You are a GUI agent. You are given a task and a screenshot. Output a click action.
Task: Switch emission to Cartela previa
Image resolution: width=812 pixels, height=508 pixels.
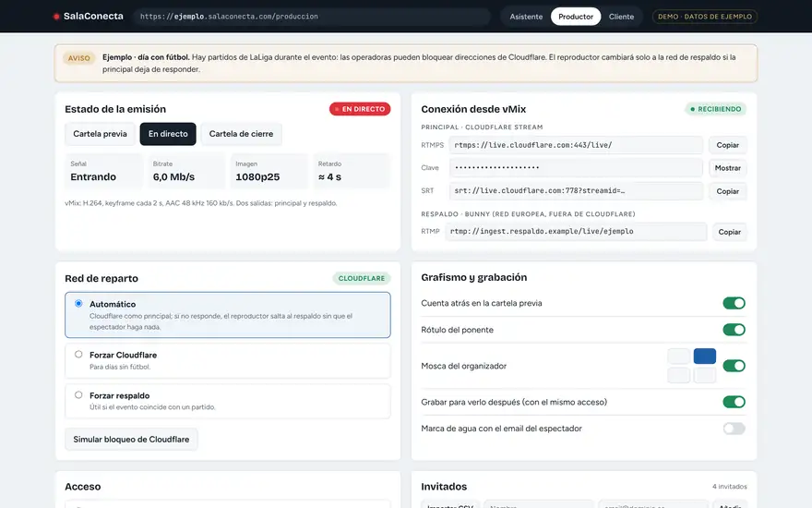tap(100, 134)
